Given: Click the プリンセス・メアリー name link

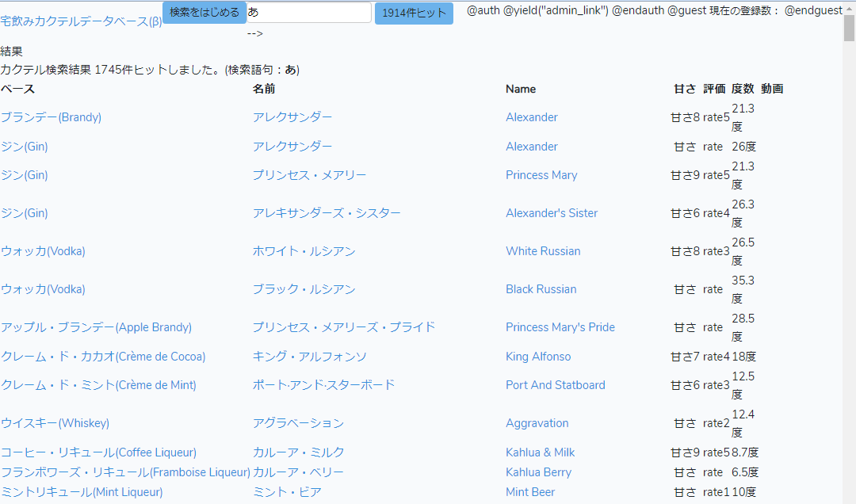Looking at the screenshot, I should pos(309,175).
